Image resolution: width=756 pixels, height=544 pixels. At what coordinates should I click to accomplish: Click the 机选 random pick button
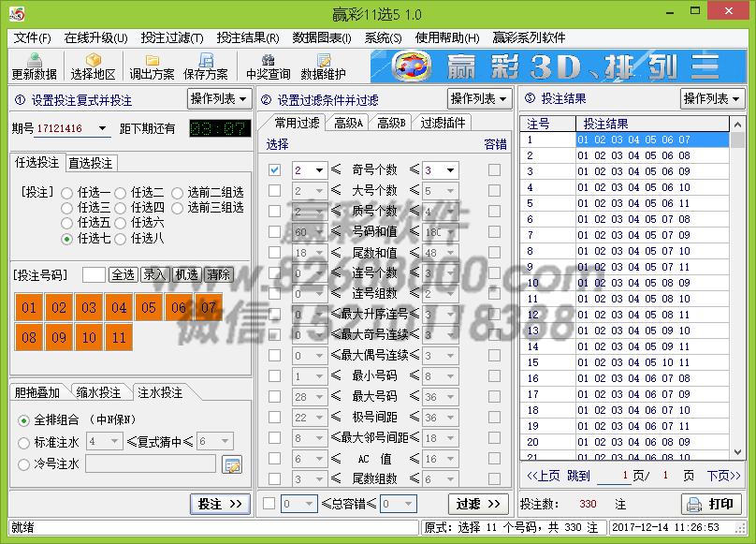187,274
